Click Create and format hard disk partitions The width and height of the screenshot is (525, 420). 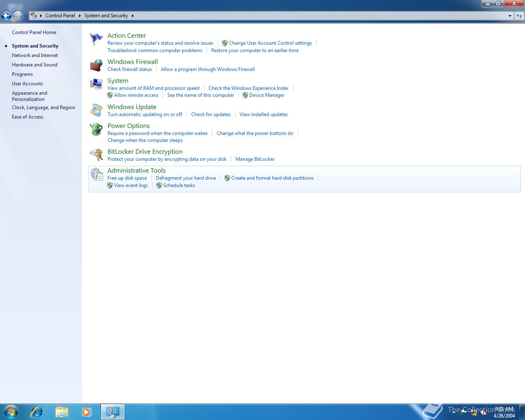[x=272, y=178]
